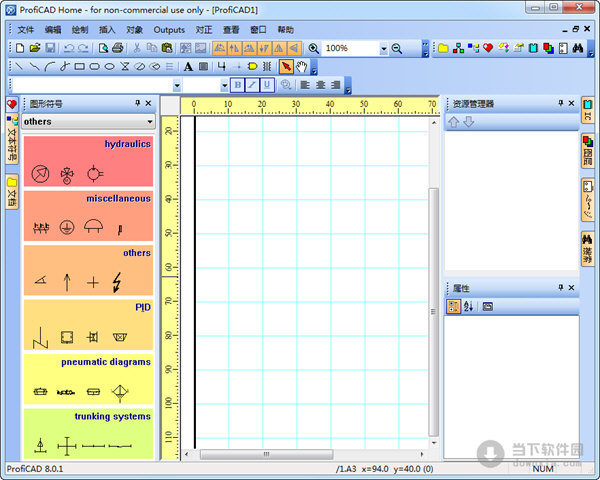
Task: Select the Arc drawing tool
Action: [x=49, y=67]
